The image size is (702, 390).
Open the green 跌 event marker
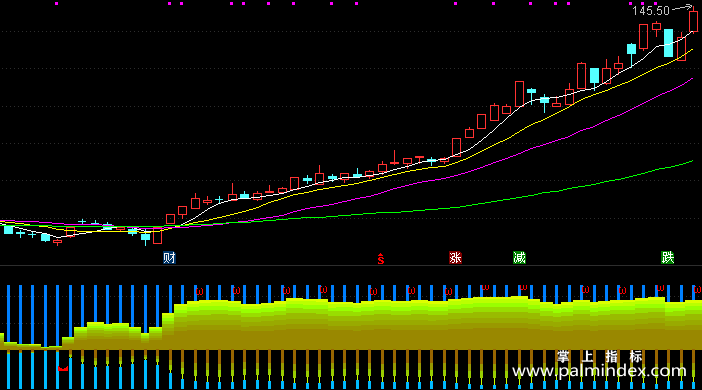coord(668,257)
